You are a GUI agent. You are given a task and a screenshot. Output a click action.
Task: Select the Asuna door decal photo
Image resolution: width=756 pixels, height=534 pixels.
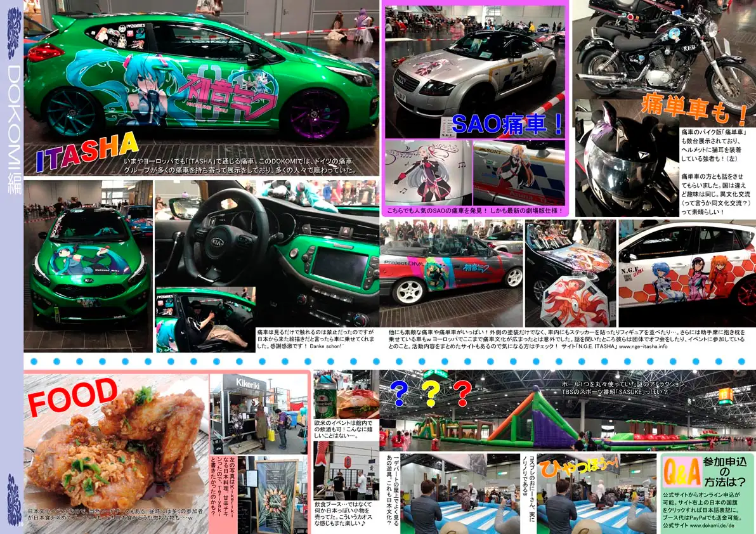[x=519, y=173]
